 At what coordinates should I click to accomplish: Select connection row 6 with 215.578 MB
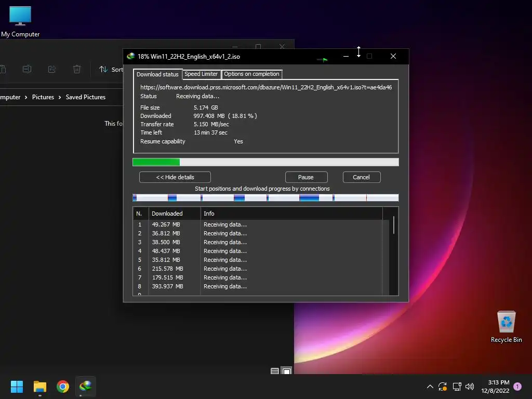(x=261, y=269)
